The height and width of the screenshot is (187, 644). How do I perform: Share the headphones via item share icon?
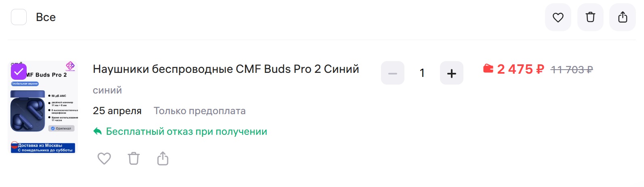[162, 158]
